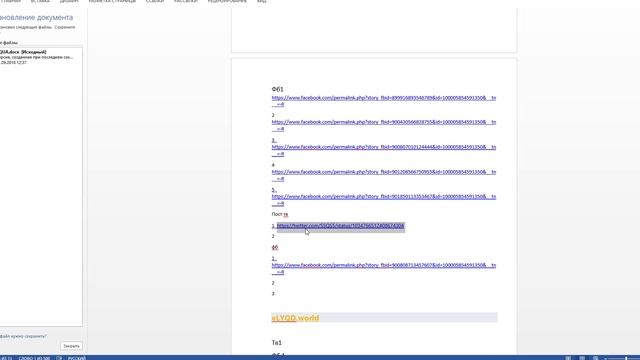Image resolution: width=640 pixels, height=360 pixels.
Task: Switch to Web Layout view icon
Action: 596,358
